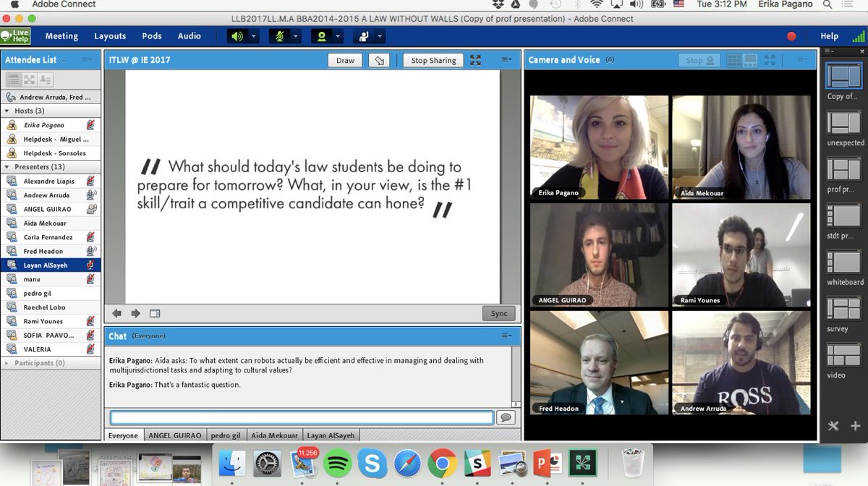Viewport: 868px width, 486px height.
Task: Click the raise hand status icon
Action: tap(363, 36)
